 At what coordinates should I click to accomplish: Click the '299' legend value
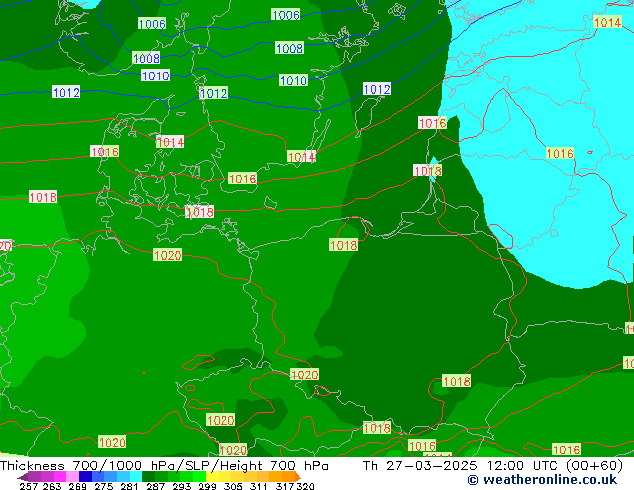tap(207, 486)
